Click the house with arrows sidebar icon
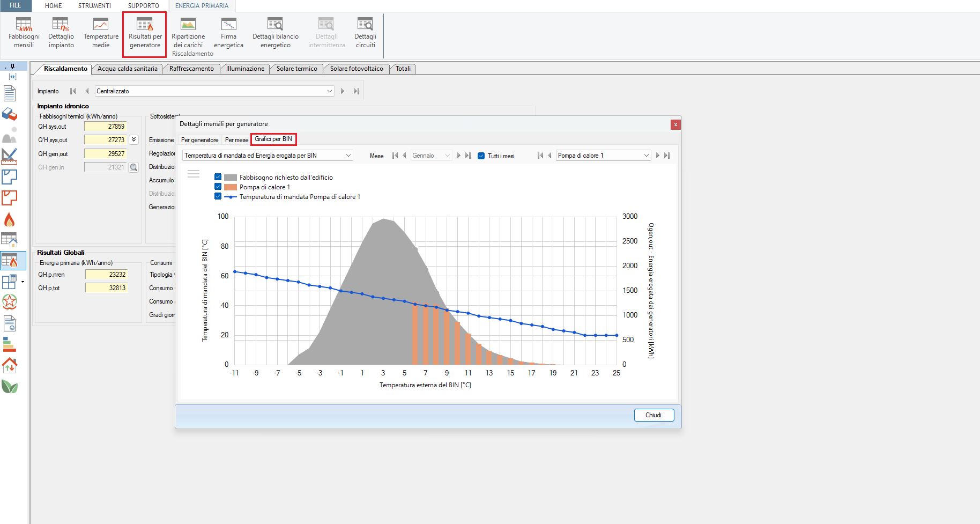Image resolution: width=980 pixels, height=524 pixels. pyautogui.click(x=10, y=365)
